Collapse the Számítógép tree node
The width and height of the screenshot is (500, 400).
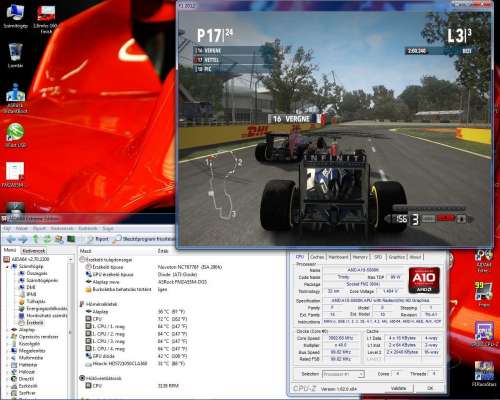pos(7,266)
